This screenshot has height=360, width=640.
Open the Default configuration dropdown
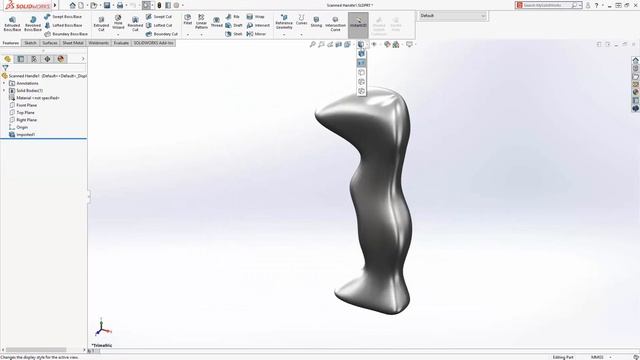(452, 16)
